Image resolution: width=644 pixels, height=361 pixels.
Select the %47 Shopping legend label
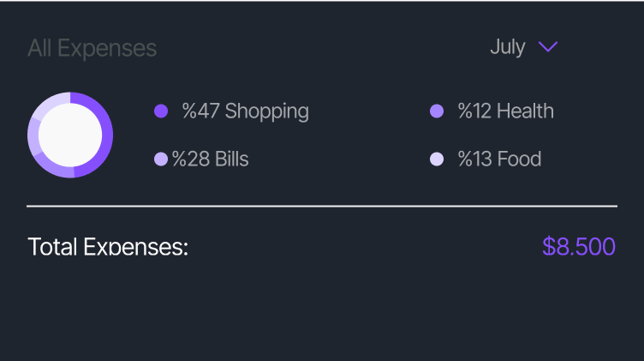click(x=245, y=111)
